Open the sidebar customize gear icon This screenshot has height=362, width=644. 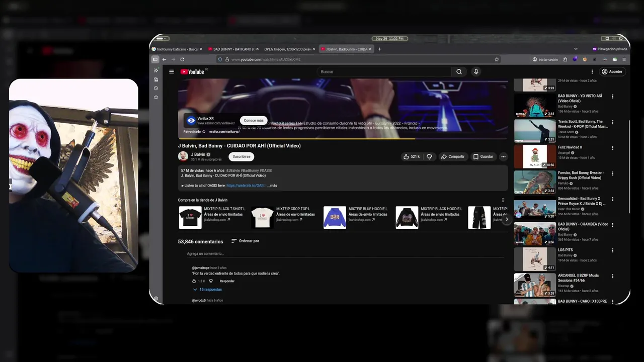pyautogui.click(x=156, y=299)
